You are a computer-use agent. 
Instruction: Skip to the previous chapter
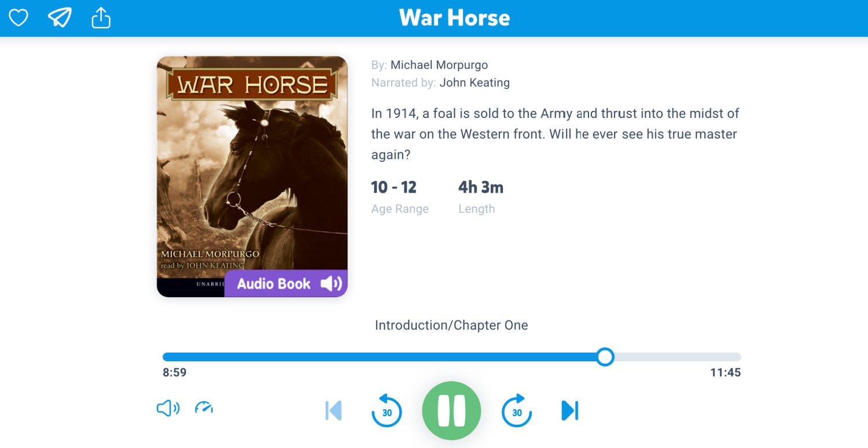coord(333,410)
